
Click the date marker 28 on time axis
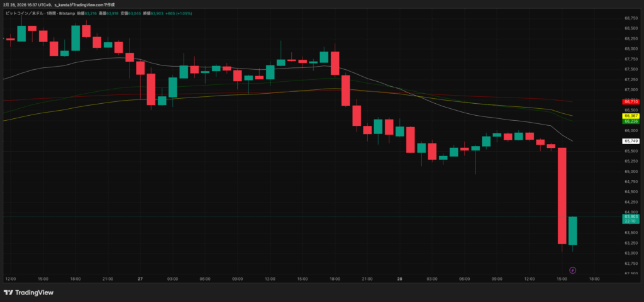(x=399, y=278)
